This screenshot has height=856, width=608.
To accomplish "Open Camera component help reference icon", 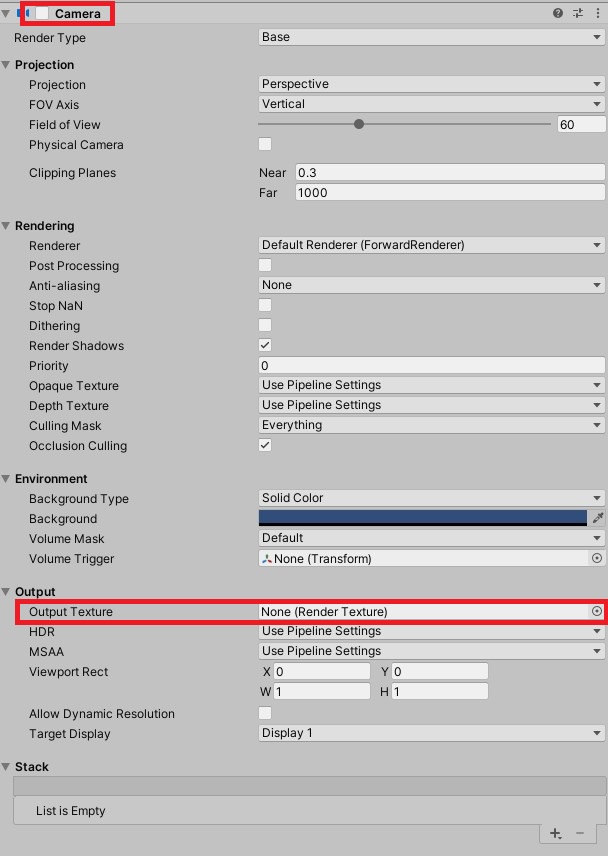I will click(x=558, y=13).
